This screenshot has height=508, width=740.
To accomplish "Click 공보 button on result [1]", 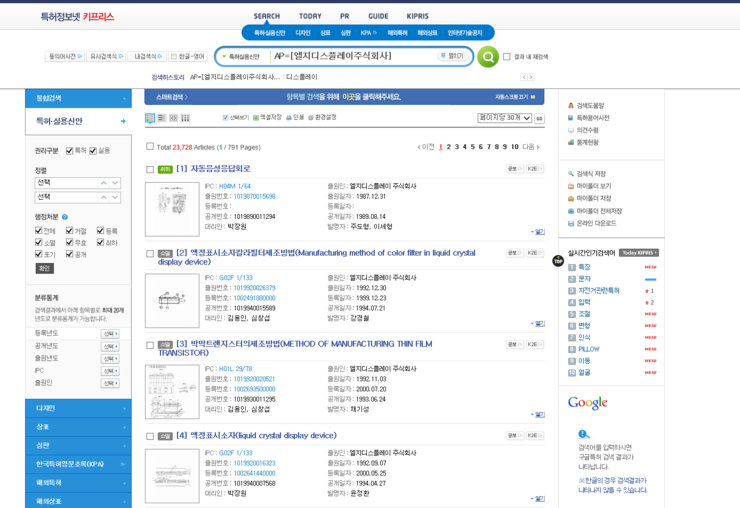I will [x=514, y=169].
